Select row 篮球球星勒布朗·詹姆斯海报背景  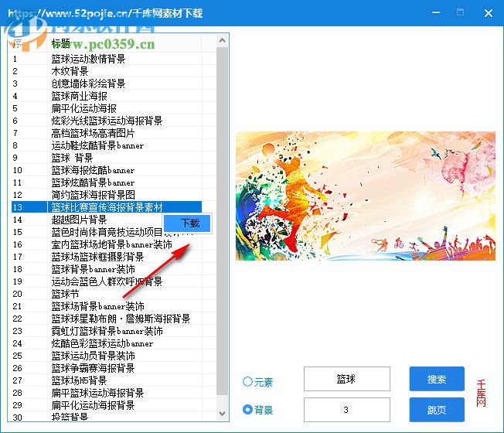[107, 319]
